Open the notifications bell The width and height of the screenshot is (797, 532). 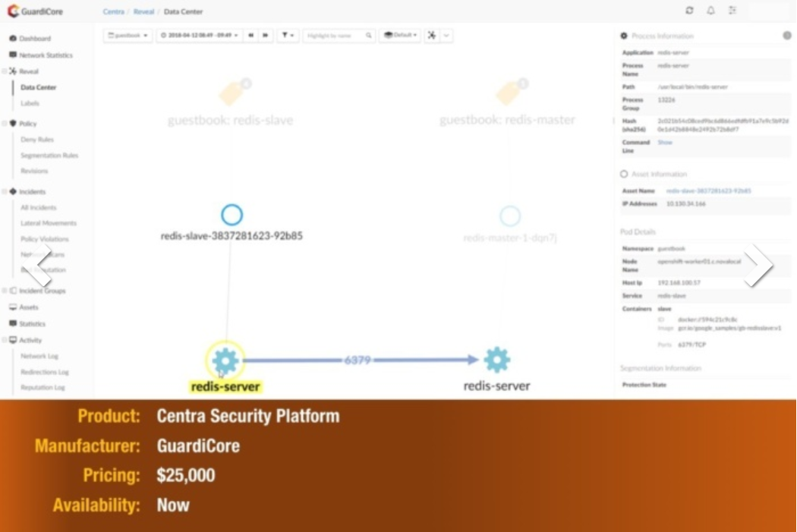click(x=710, y=10)
